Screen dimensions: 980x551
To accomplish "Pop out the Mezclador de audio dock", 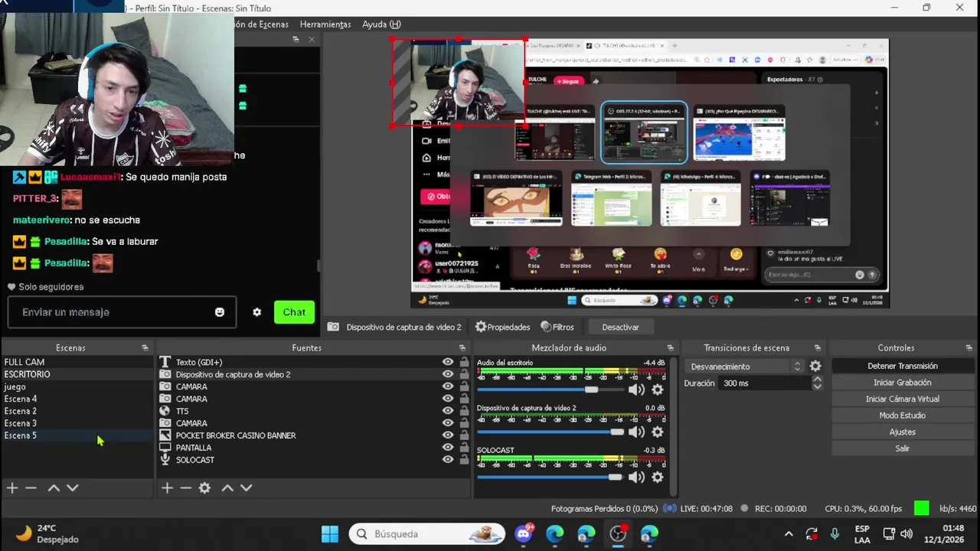I will coord(670,347).
